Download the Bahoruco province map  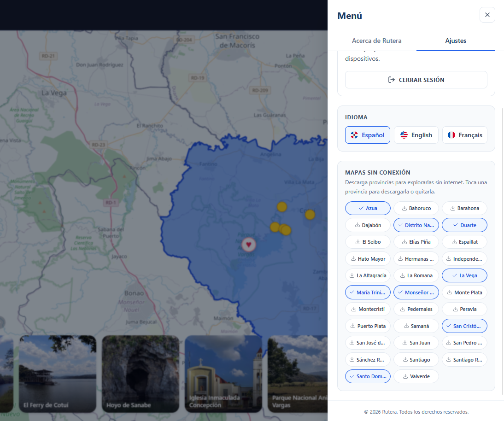(x=416, y=208)
